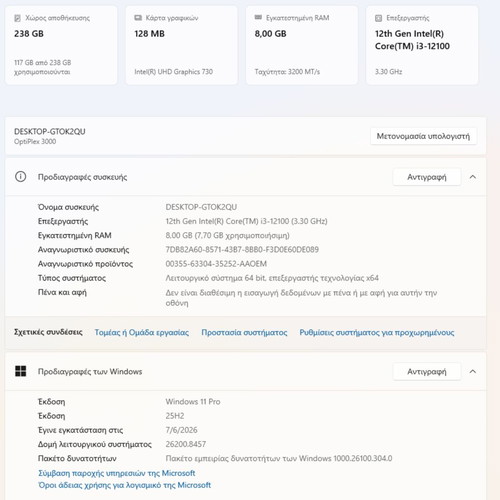Open the 128 MB graphics card tile
The image size is (500, 500).
(x=181, y=45)
